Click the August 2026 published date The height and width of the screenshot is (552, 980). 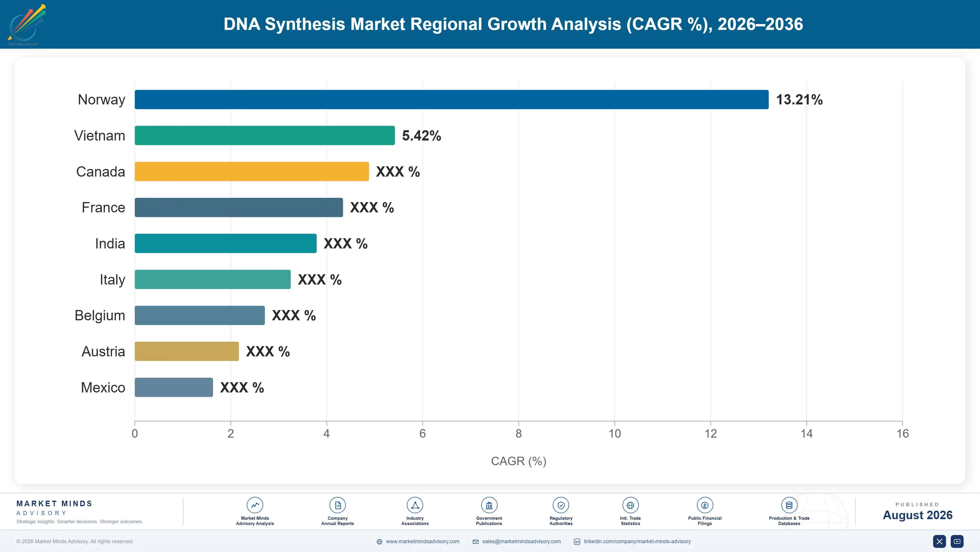pyautogui.click(x=918, y=515)
